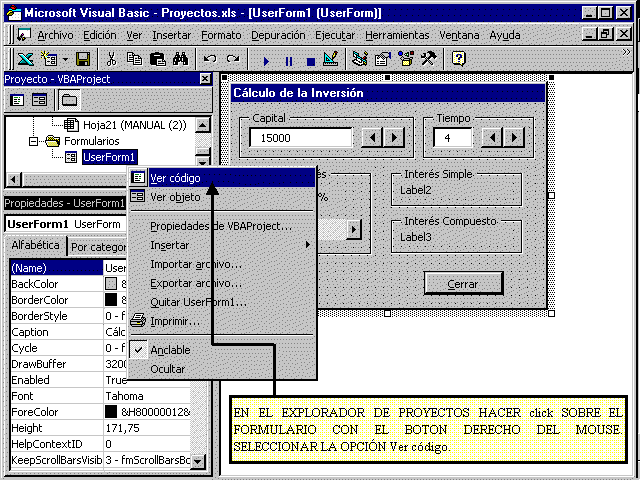This screenshot has height=480, width=640.
Task: Click the Stop (Restablecer) toolbar icon
Action: coord(311,61)
